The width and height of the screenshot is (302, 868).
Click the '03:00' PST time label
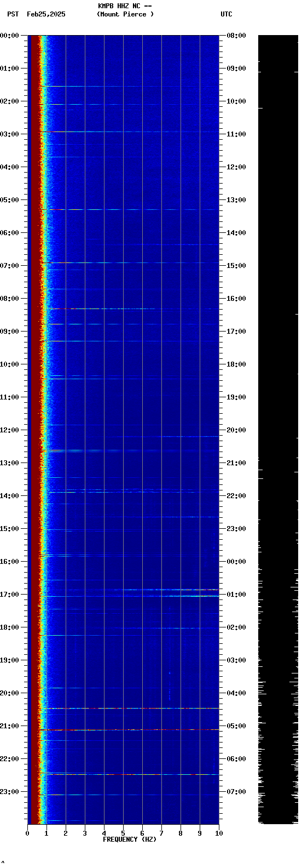click(10, 134)
